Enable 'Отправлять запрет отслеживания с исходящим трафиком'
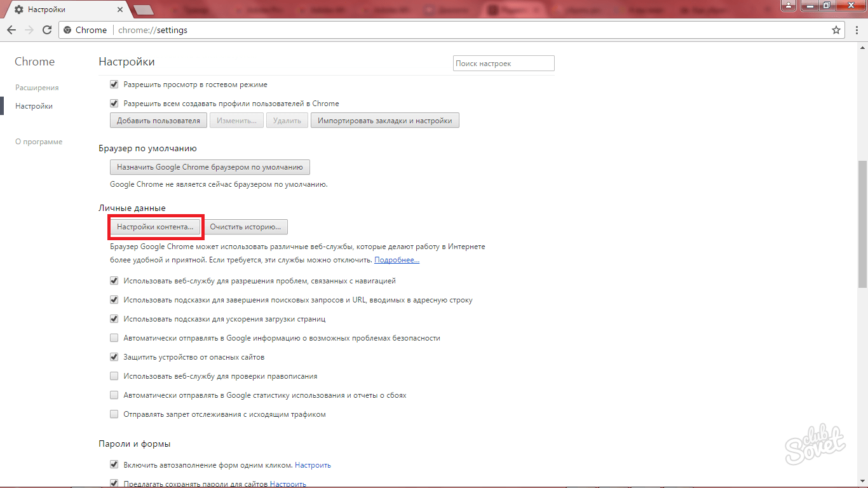This screenshot has height=488, width=868. pos(114,414)
